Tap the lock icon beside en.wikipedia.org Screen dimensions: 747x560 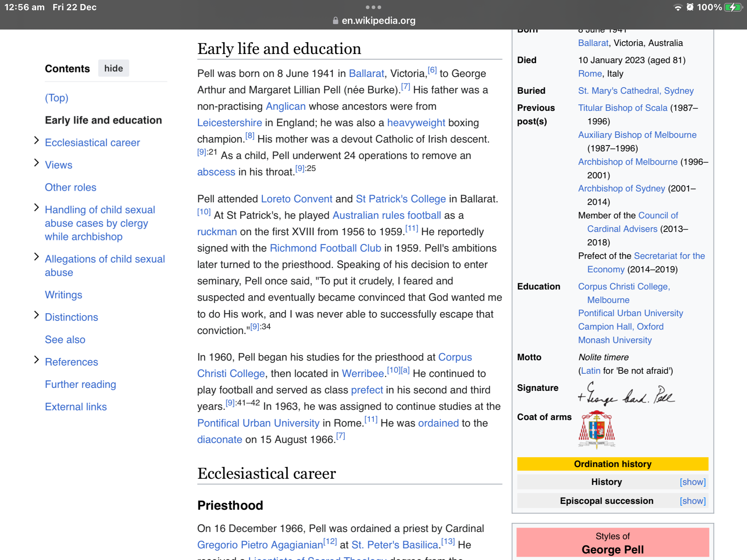click(335, 21)
